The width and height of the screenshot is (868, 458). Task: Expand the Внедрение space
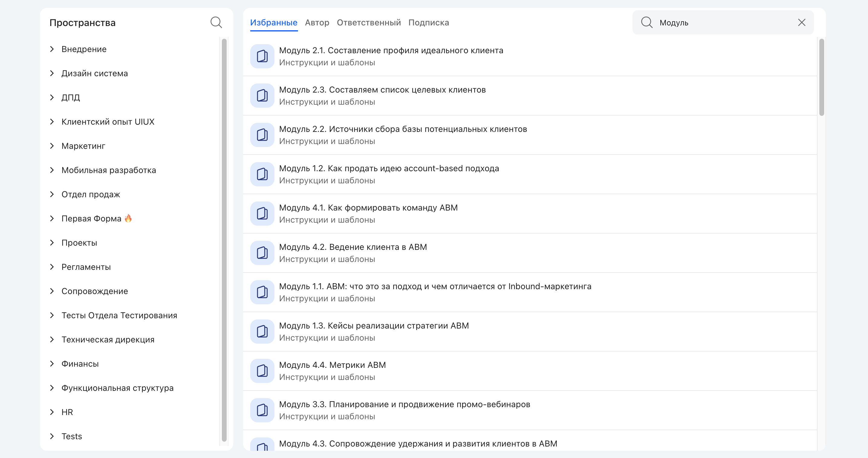(52, 49)
